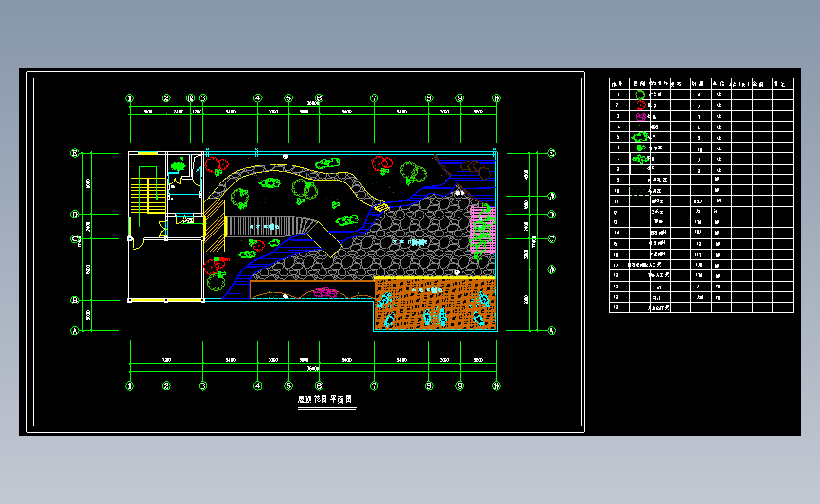Select grid bubble 9 in the bottom axis row
This screenshot has width=820, height=504.
pos(460,386)
